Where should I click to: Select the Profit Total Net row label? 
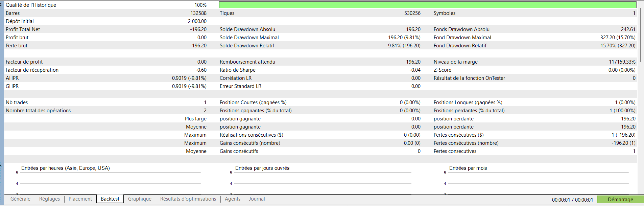pos(23,29)
